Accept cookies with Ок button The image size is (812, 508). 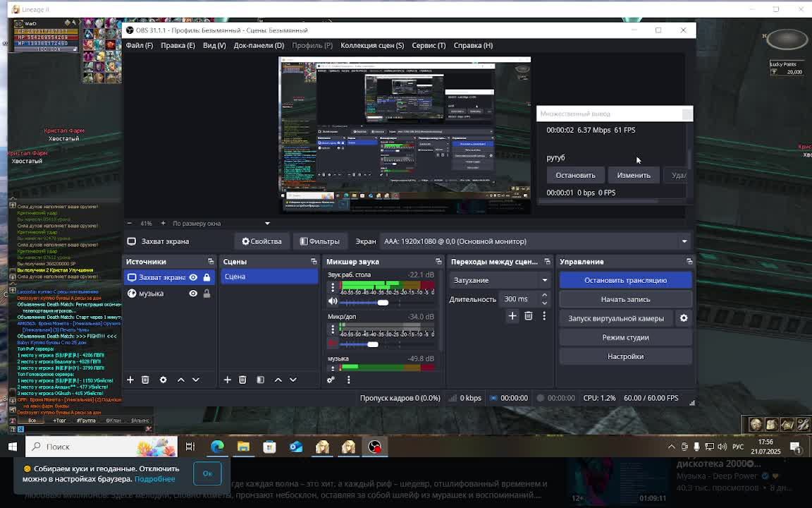pyautogui.click(x=208, y=473)
